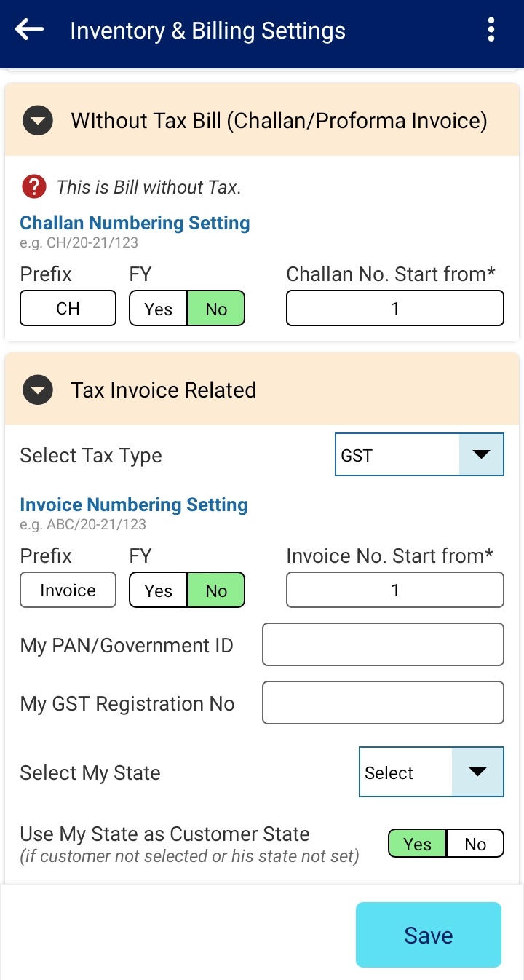Open the Select My State dropdown
The image size is (524, 980).
(432, 772)
